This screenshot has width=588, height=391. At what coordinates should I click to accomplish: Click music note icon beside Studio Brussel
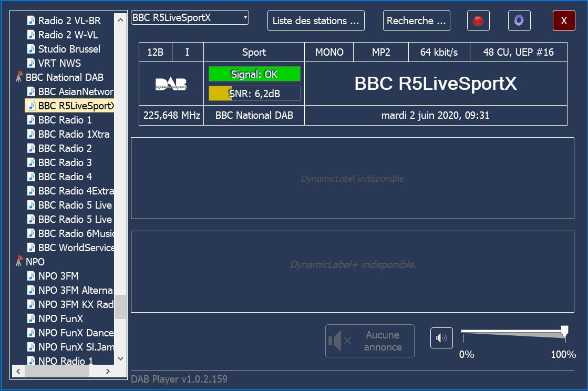click(32, 49)
